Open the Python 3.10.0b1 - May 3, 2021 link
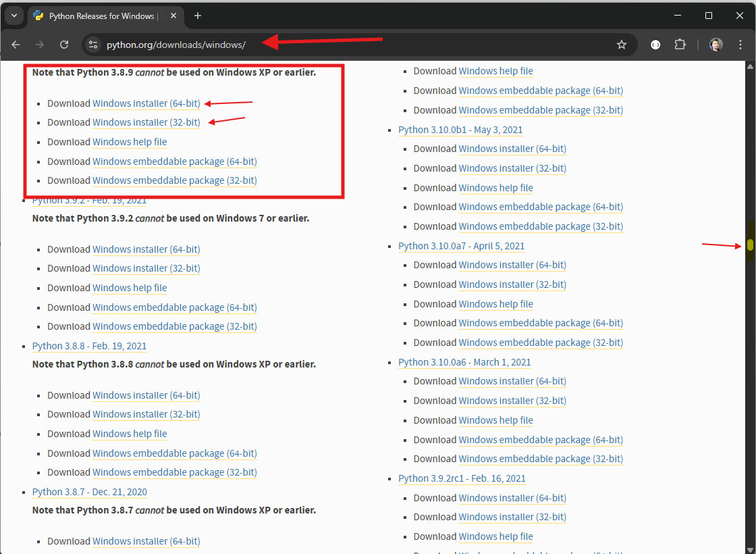The height and width of the screenshot is (554, 756). pos(460,130)
